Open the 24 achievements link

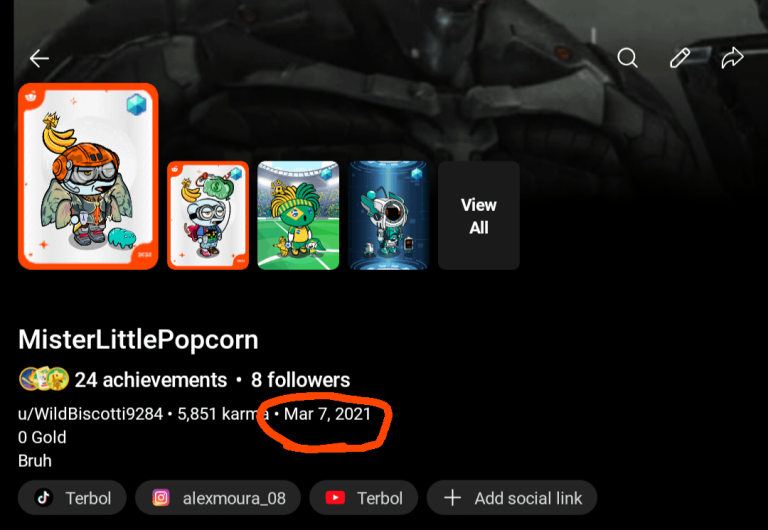151,380
